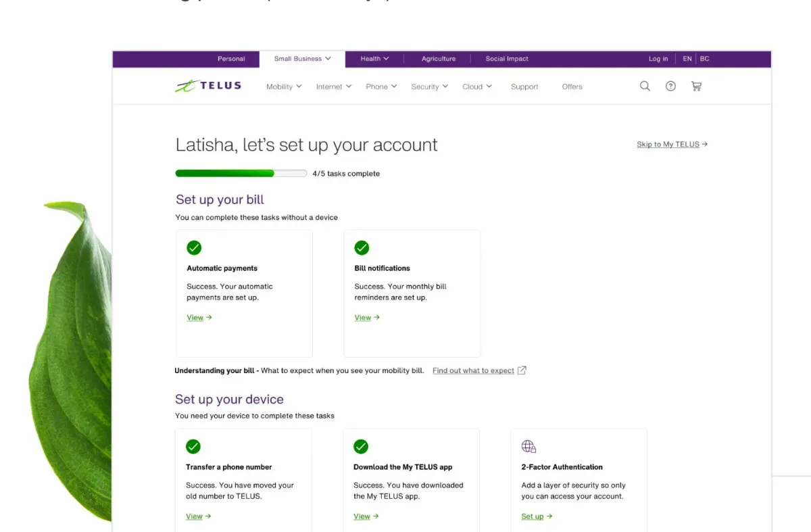View Download the My TELUS app details
The width and height of the screenshot is (811, 532).
click(x=366, y=516)
